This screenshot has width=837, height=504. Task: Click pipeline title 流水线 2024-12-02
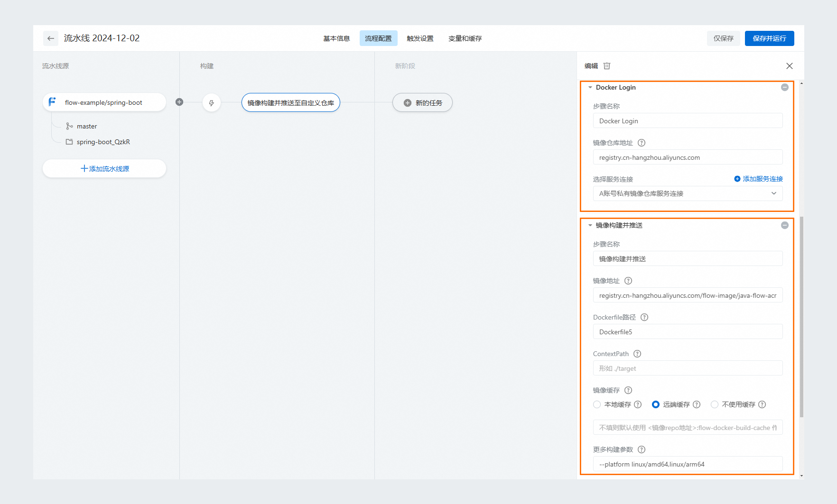tap(102, 38)
